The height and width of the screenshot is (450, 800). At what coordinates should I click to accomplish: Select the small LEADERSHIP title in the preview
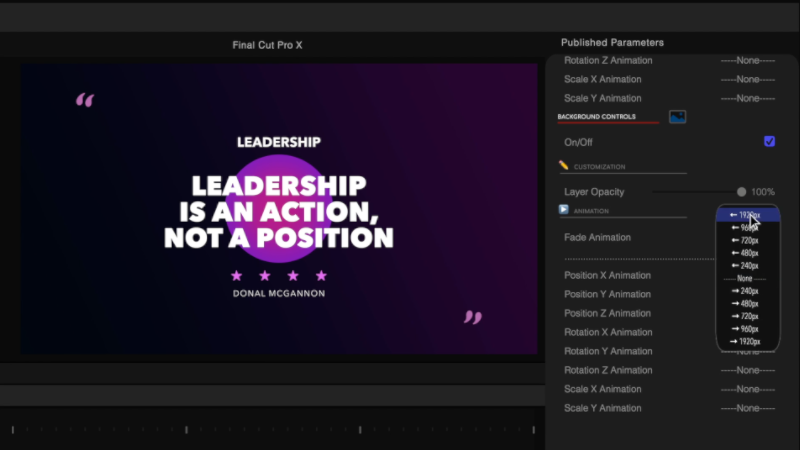[x=279, y=142]
